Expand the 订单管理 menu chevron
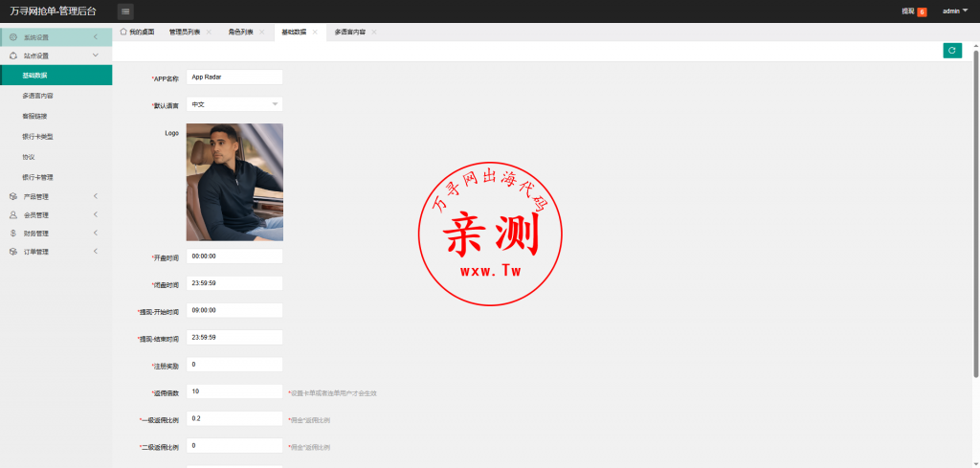This screenshot has height=468, width=980. tap(96, 252)
